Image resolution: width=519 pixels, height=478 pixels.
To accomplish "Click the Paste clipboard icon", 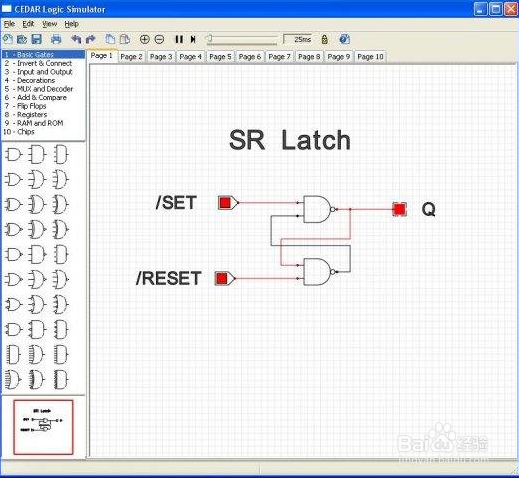I will pos(125,39).
